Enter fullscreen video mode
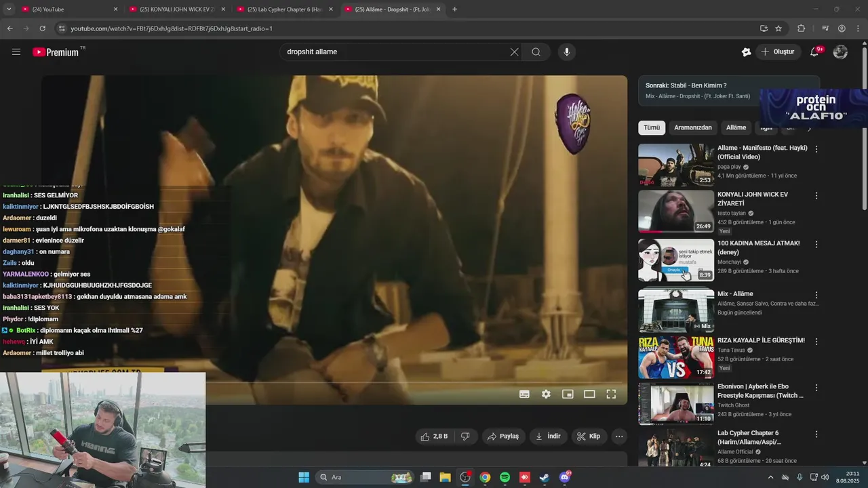The image size is (868, 488). [611, 394]
